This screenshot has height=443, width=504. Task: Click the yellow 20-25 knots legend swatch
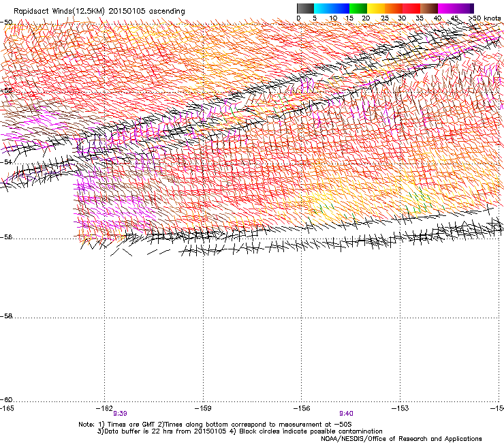[376, 8]
